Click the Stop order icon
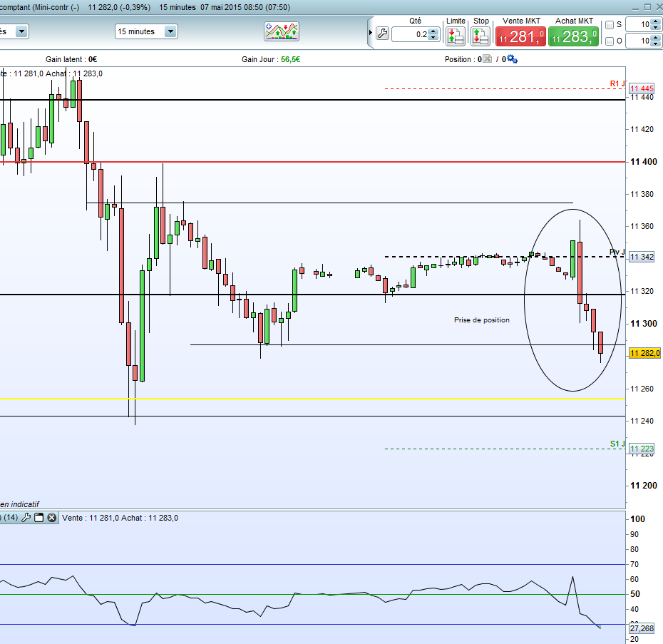 (x=480, y=36)
